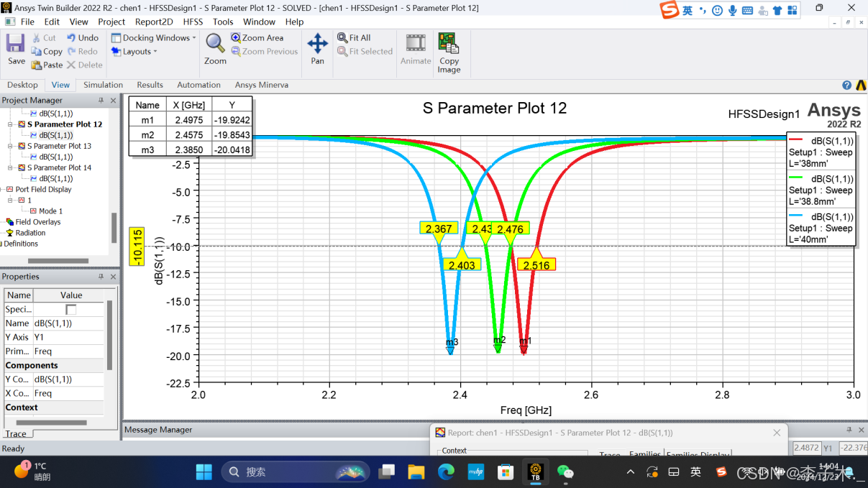Open Docking Windows dropdown
This screenshot has width=868, height=488.
point(153,38)
